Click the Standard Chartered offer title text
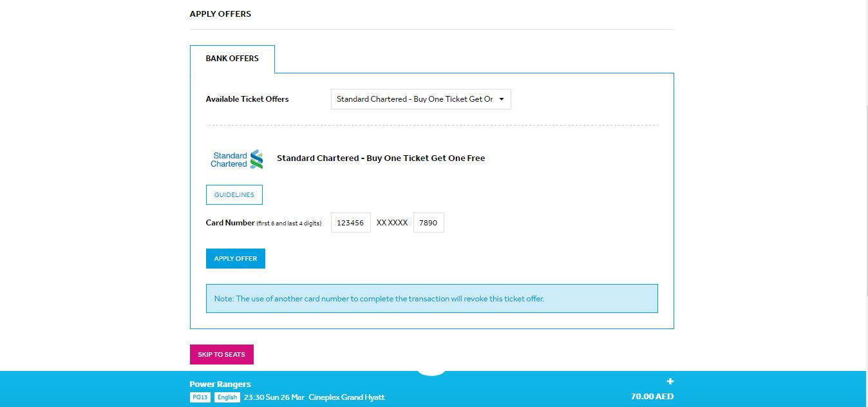Screen dimensions: 868x407 point(381,158)
